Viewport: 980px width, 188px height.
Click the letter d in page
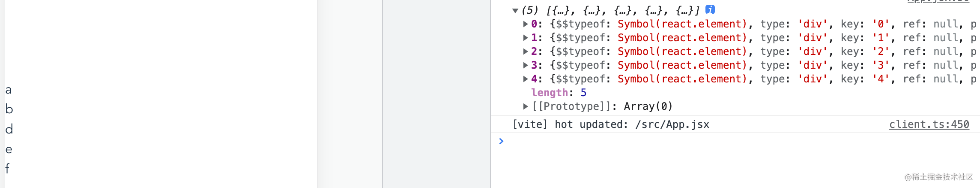(x=9, y=129)
